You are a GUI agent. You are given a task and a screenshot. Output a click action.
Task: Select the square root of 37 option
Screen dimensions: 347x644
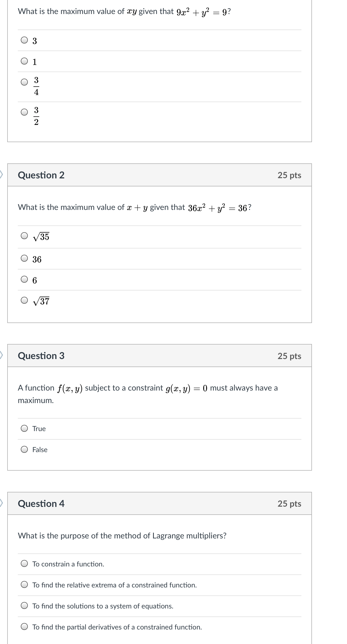(24, 300)
